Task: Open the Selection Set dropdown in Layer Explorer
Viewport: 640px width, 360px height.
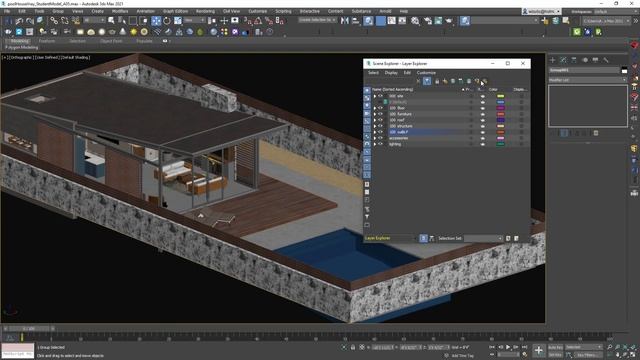Action: (483, 238)
